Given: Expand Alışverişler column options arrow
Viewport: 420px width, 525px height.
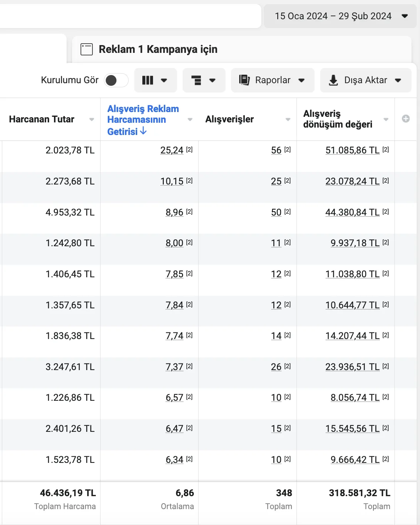Looking at the screenshot, I should pos(288,119).
